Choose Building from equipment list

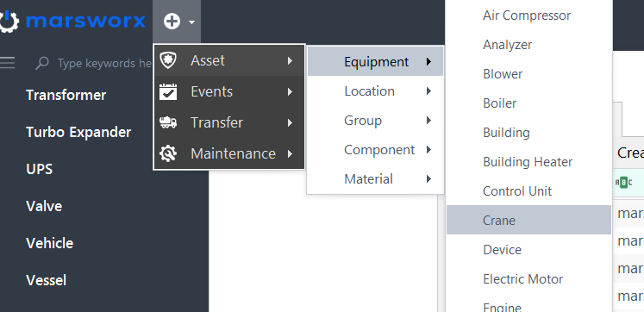tap(528, 133)
